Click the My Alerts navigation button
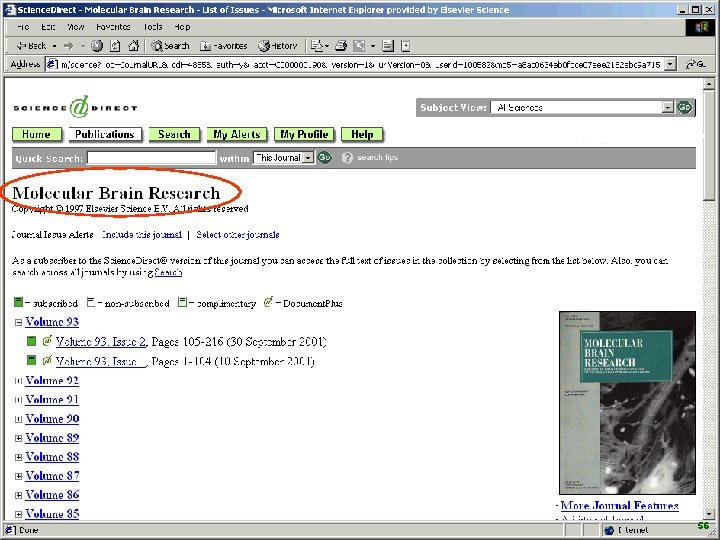Screen dimensions: 720x540 pyautogui.click(x=236, y=134)
